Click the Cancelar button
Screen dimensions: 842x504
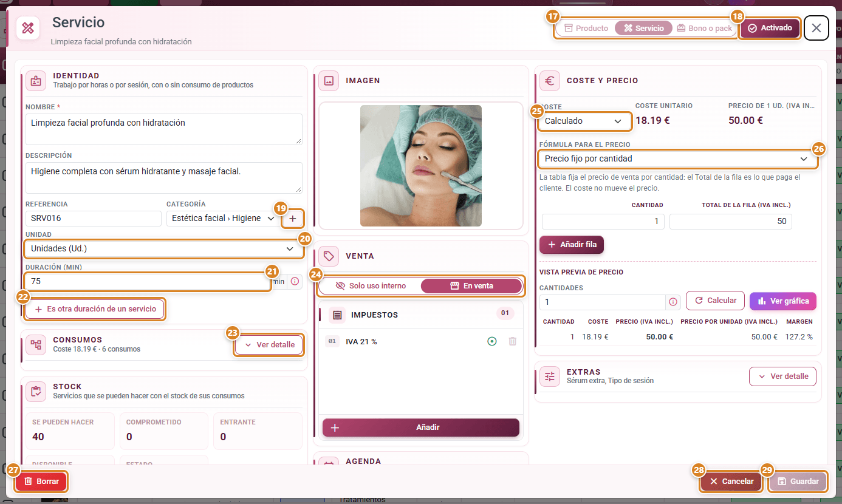[x=731, y=482]
